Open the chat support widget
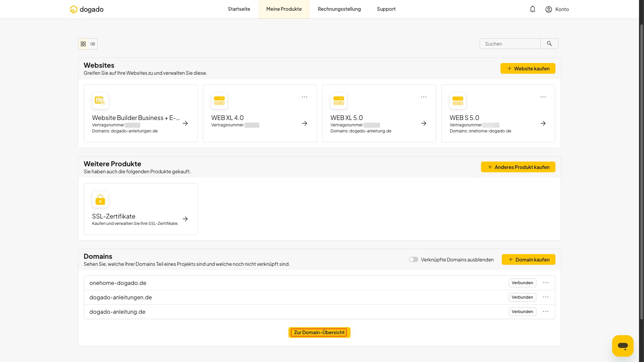This screenshot has height=362, width=644. pos(623,346)
